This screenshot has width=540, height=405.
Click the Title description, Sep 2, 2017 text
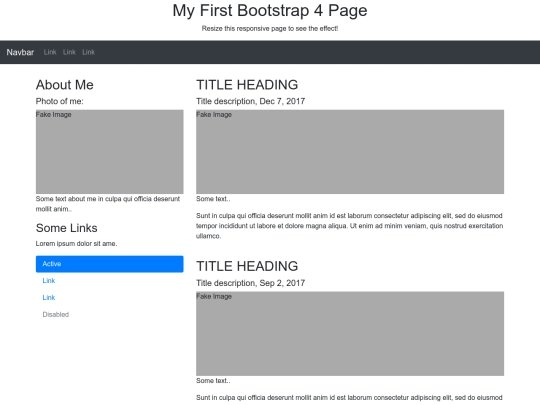(250, 283)
